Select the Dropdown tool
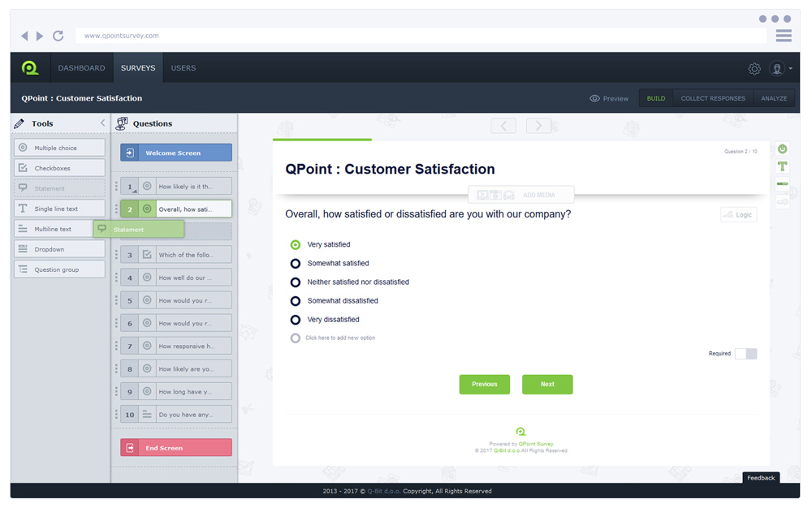This screenshot has width=812, height=508. (59, 249)
